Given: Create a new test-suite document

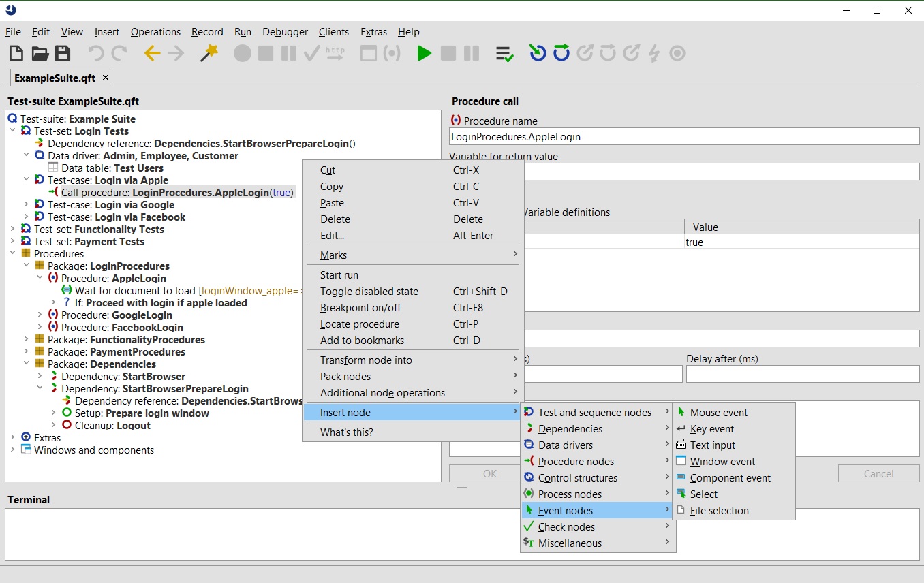Looking at the screenshot, I should pyautogui.click(x=15, y=52).
